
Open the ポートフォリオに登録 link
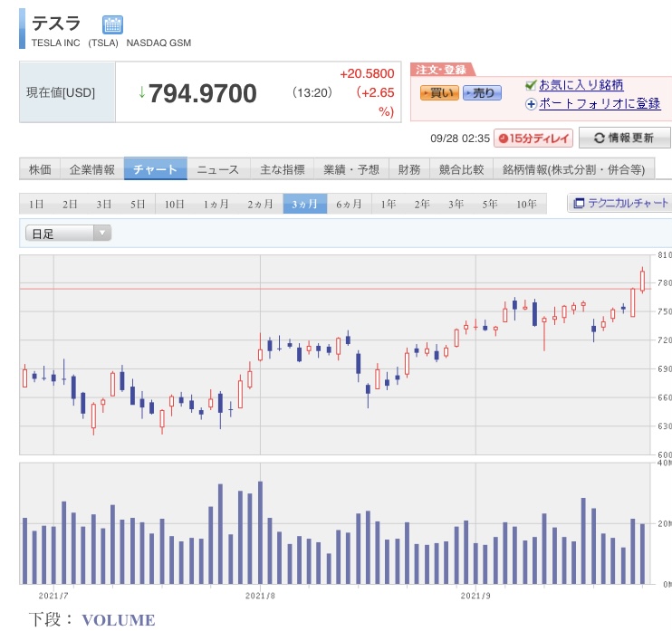600,103
